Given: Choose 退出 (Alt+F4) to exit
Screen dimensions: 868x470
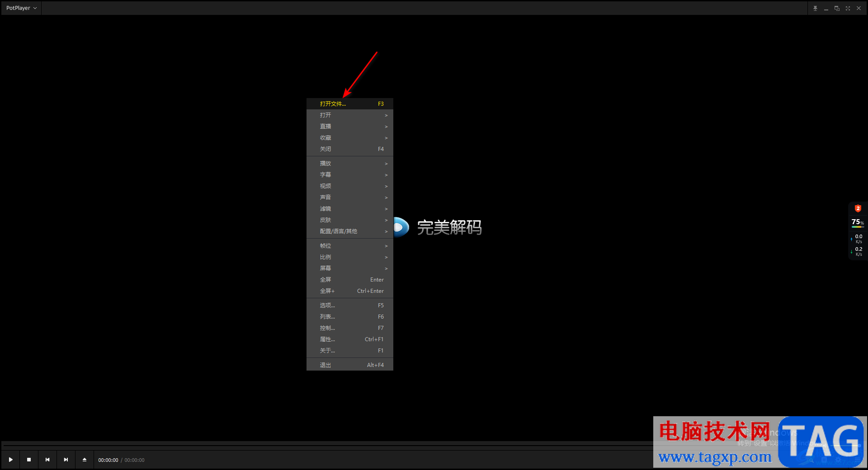Looking at the screenshot, I should tap(350, 365).
